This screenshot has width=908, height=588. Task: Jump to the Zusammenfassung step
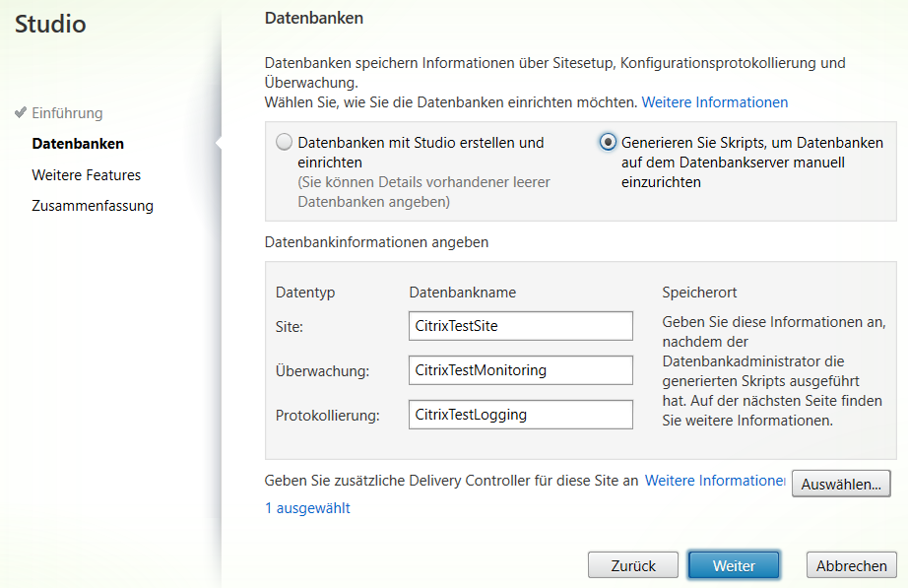pos(92,206)
